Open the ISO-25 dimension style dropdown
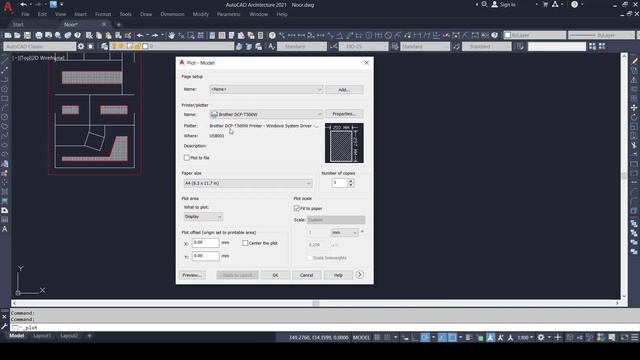The width and height of the screenshot is (640, 360). pyautogui.click(x=364, y=47)
